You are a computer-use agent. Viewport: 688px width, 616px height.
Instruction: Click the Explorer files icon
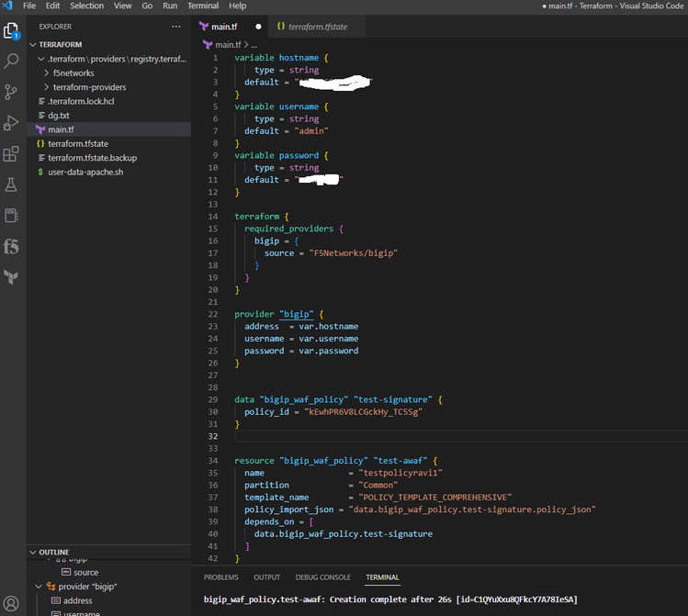(x=12, y=31)
